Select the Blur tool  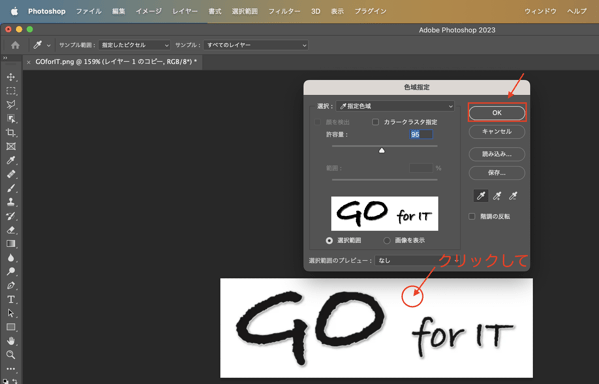[11, 258]
